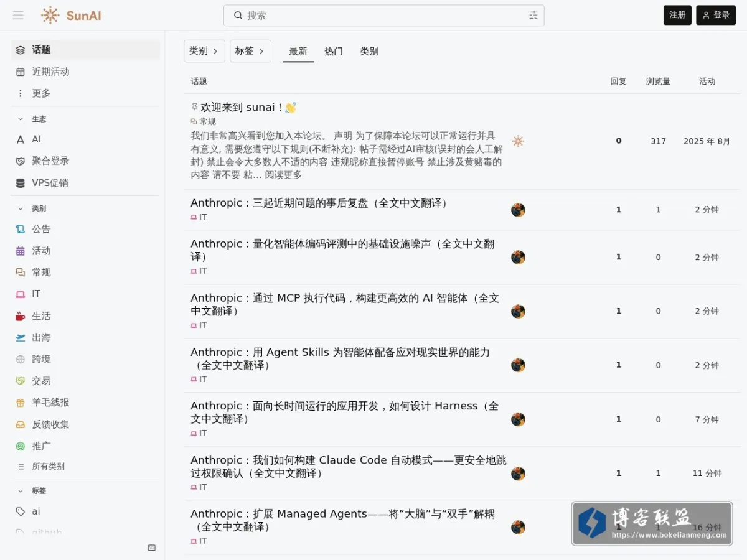Open keyboard shortcuts icon
The image size is (747, 560).
click(152, 548)
